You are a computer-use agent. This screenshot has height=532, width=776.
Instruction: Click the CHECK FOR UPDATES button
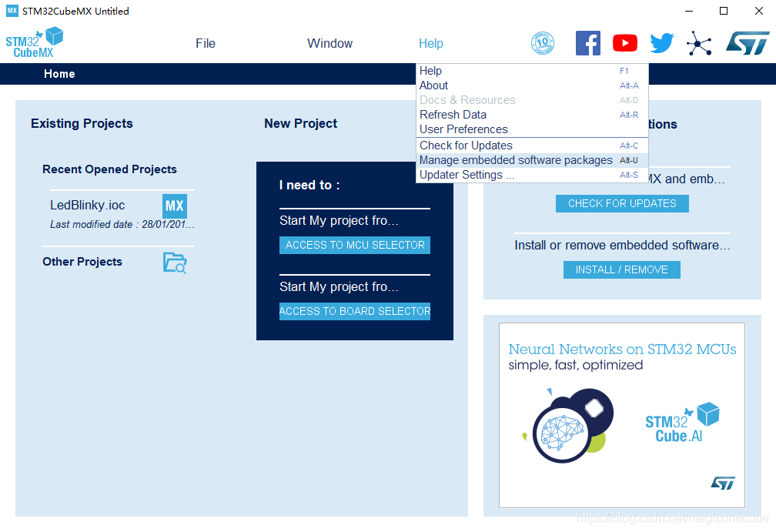coord(622,203)
